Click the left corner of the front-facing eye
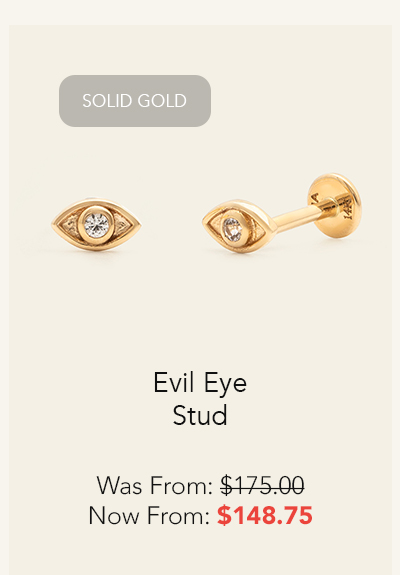 coord(55,224)
